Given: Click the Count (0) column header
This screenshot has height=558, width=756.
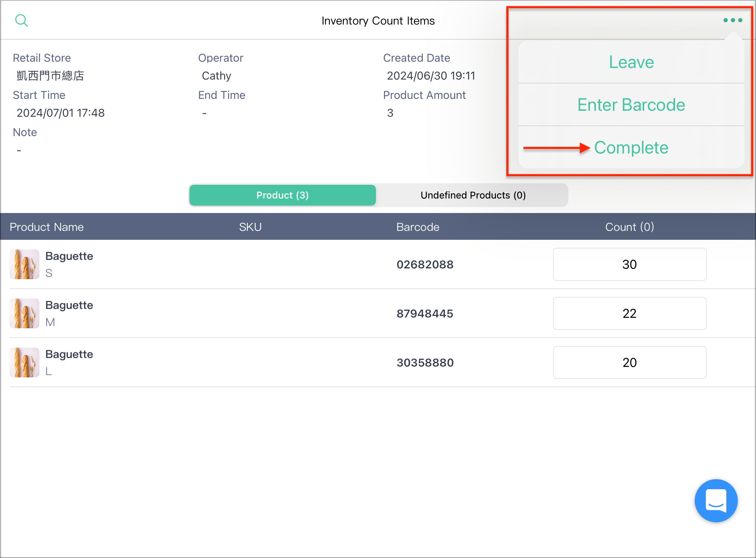Looking at the screenshot, I should (x=630, y=227).
